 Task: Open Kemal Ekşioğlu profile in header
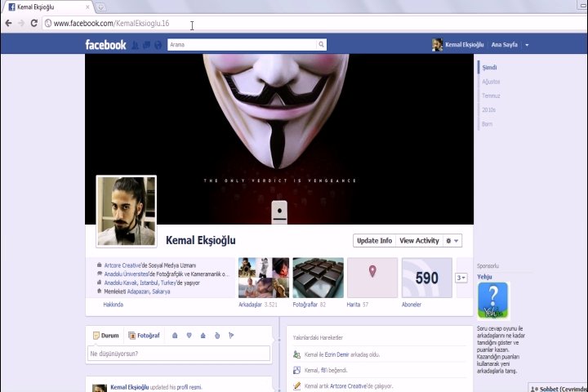[464, 45]
